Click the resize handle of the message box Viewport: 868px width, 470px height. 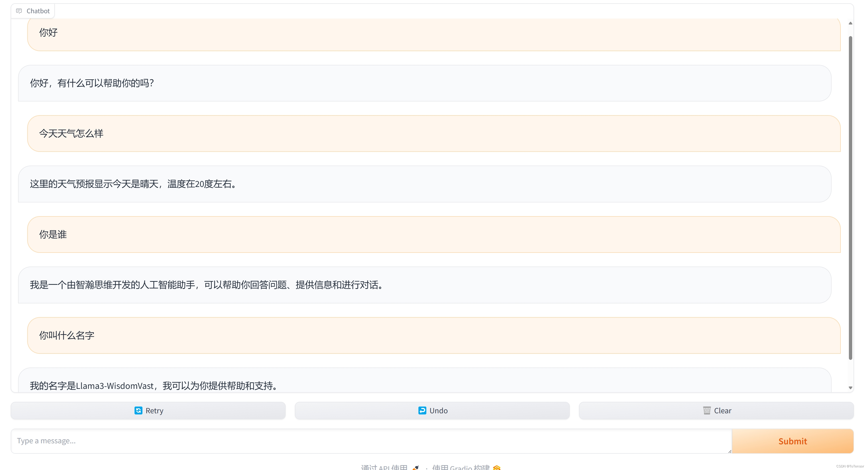[x=729, y=451]
